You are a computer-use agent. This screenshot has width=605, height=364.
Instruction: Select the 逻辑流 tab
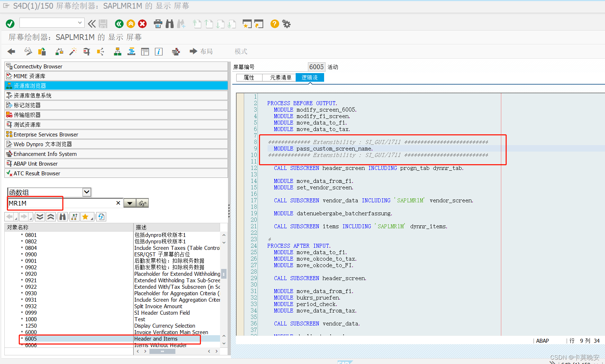click(x=310, y=77)
